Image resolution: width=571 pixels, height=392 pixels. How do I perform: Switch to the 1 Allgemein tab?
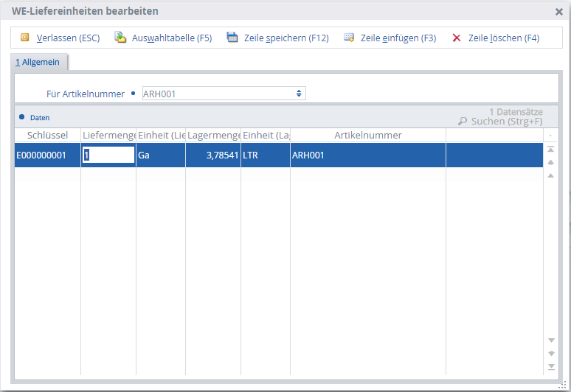coord(38,63)
